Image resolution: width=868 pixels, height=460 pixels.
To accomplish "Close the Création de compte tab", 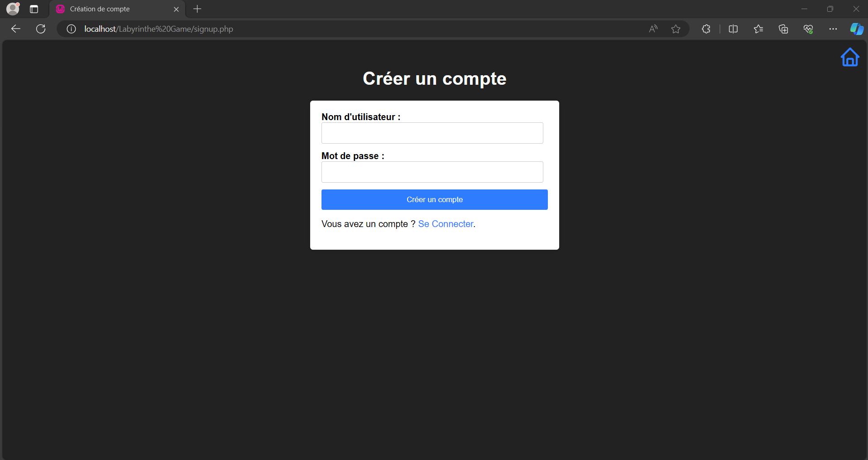I will (x=176, y=9).
